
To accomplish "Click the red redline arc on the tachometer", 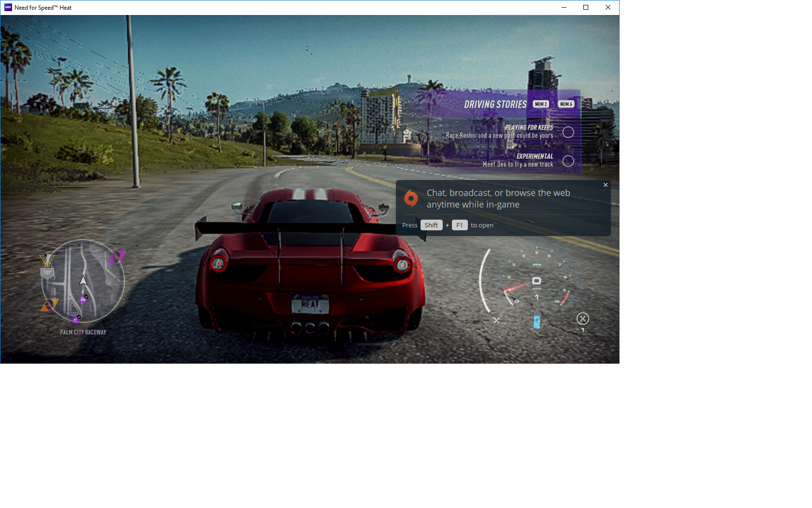I will coord(565,298).
